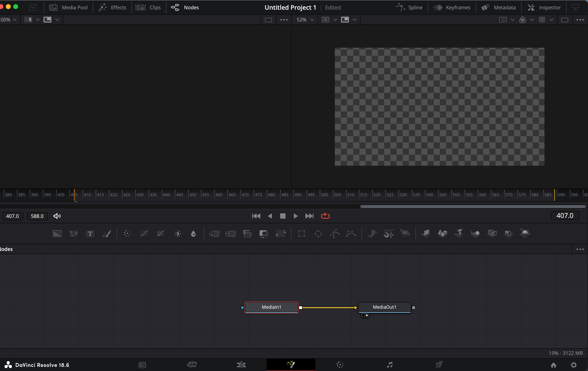
Task: Select the Paint tool icon
Action: click(x=107, y=234)
